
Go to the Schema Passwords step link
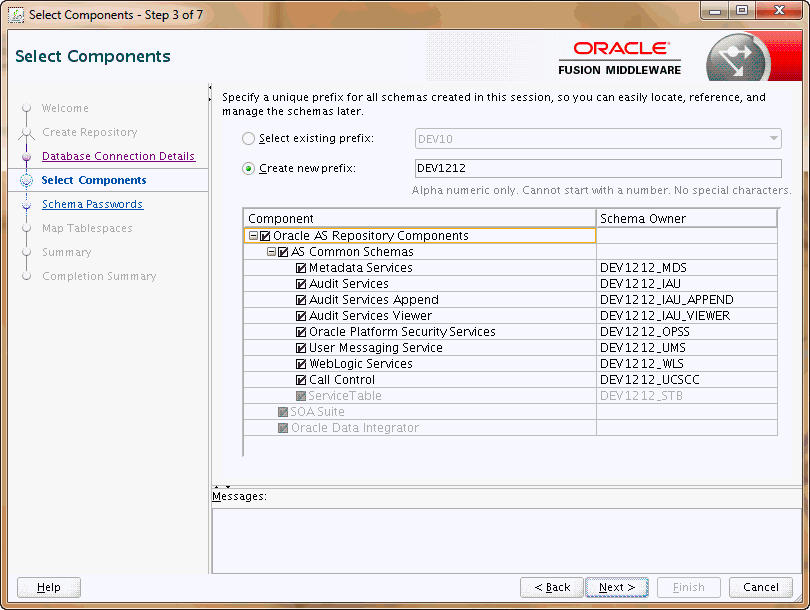tap(92, 204)
